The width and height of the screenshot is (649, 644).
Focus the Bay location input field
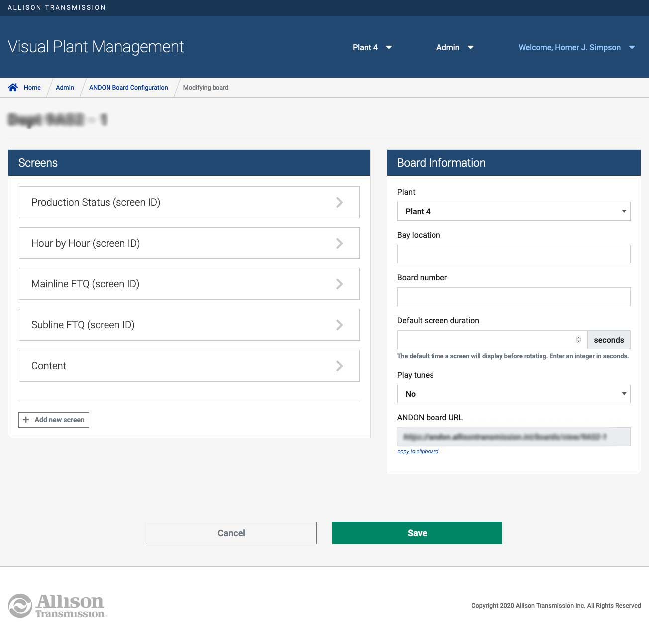tap(514, 254)
